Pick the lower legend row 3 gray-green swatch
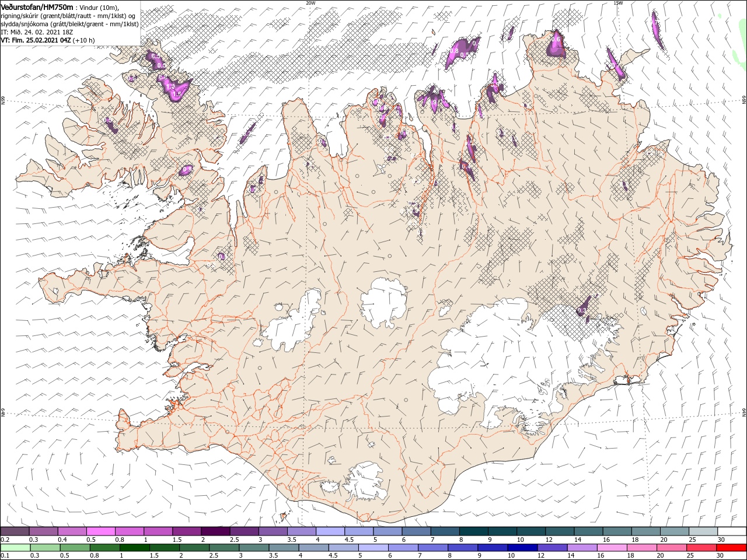The image size is (747, 560). pyautogui.click(x=254, y=548)
